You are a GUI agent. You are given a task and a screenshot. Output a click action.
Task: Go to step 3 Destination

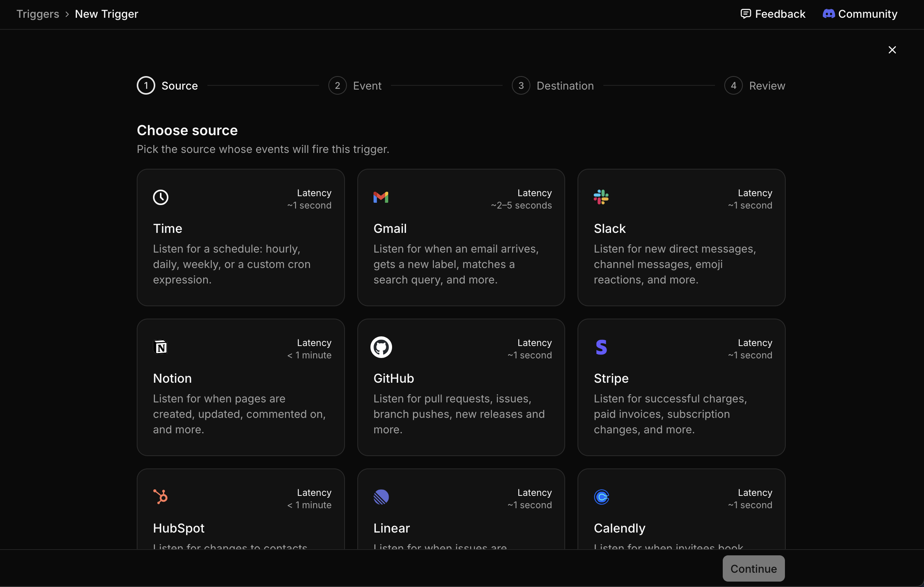(553, 86)
